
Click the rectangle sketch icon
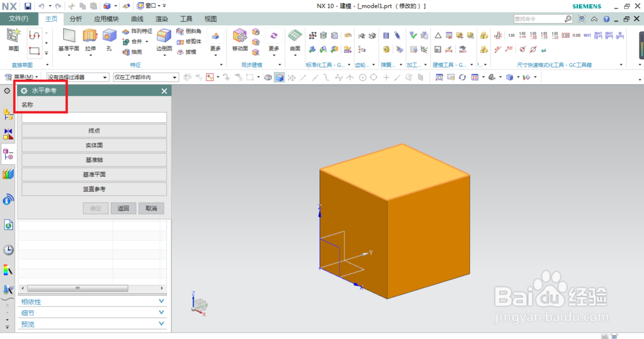(x=34, y=51)
